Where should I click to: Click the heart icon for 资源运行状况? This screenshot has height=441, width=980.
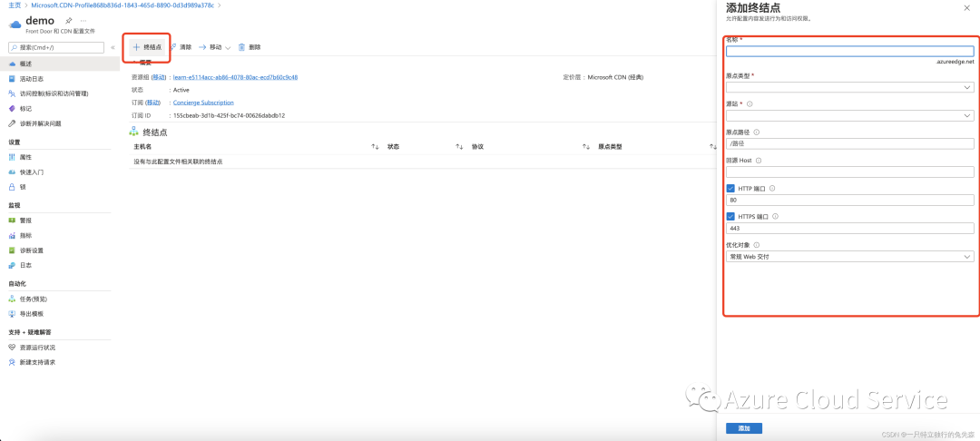tap(13, 348)
